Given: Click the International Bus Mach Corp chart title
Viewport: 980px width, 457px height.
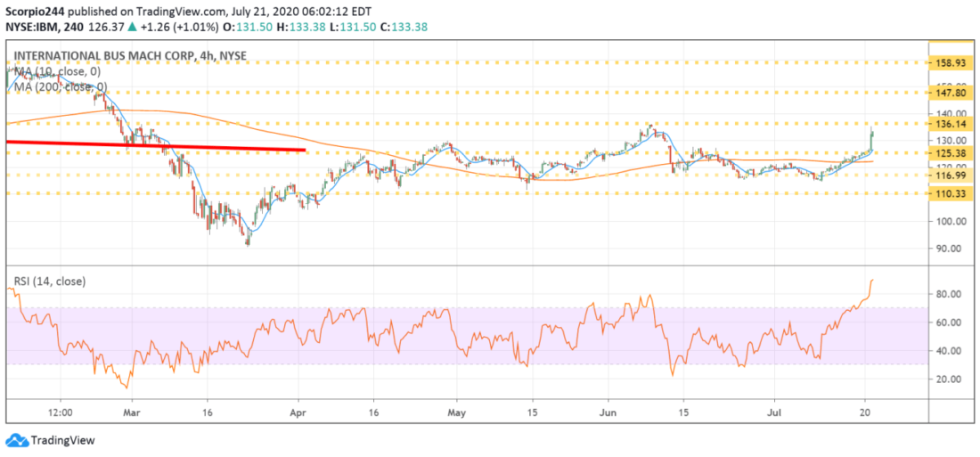Looking at the screenshot, I should pyautogui.click(x=129, y=55).
